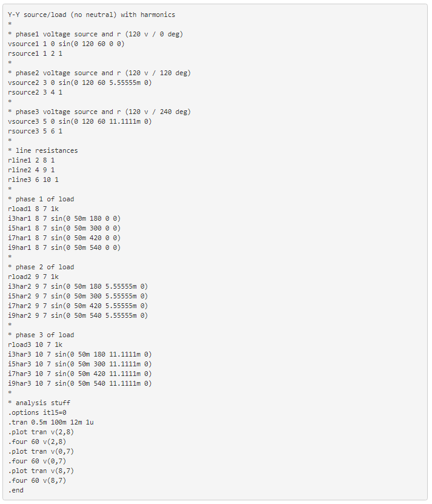Click the "* phase 2 of load" comment

click(41, 267)
